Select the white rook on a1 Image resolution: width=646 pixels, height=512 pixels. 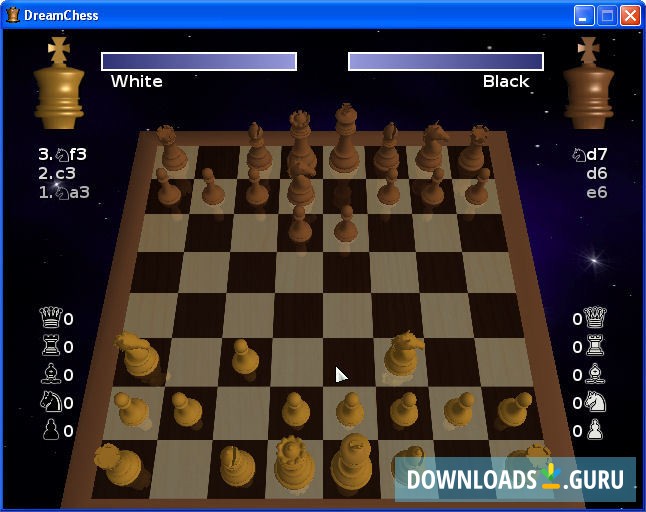coord(117,465)
